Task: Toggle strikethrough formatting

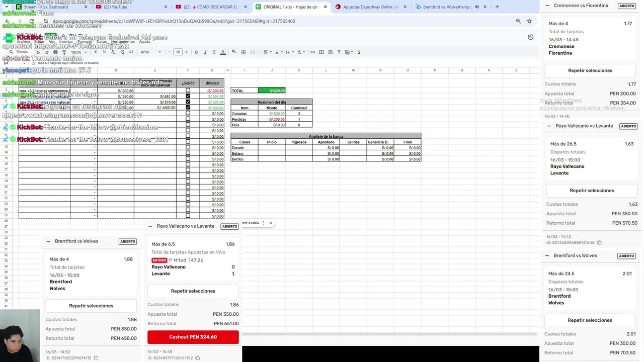Action: pos(214,52)
